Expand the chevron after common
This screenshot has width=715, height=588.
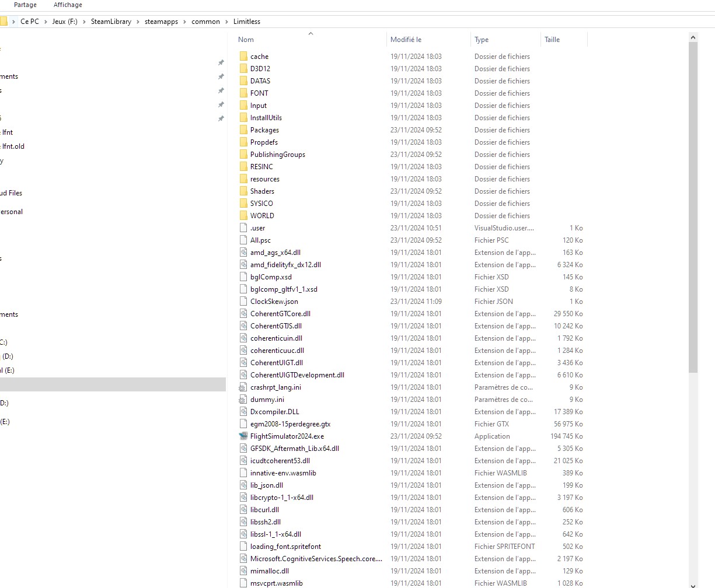pyautogui.click(x=227, y=22)
